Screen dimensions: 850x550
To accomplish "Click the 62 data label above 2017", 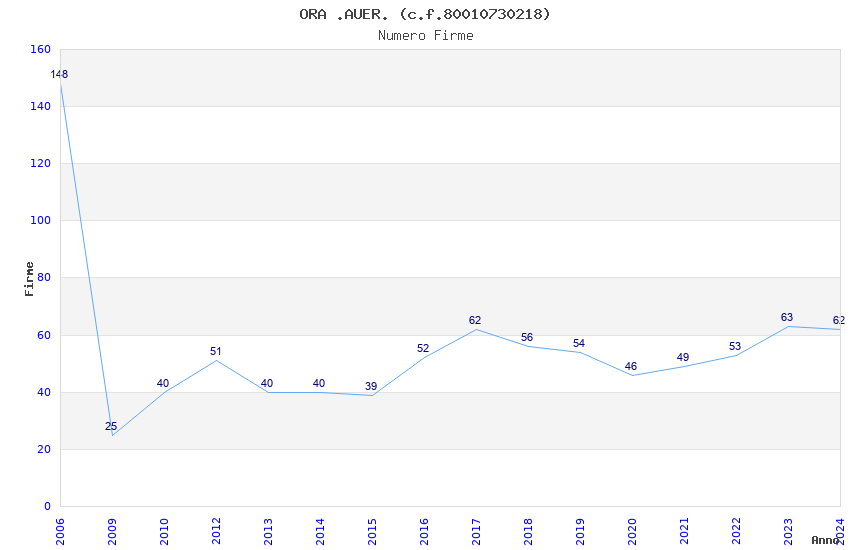I will (x=475, y=320).
